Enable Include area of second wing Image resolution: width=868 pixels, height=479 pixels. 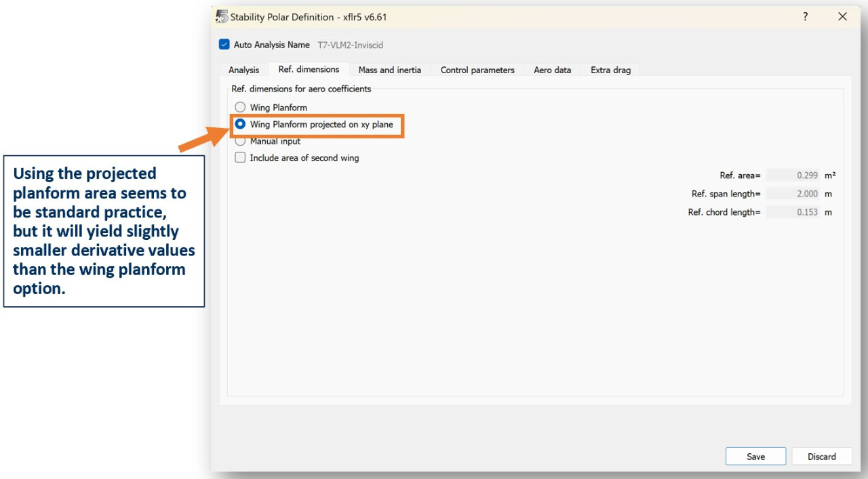pyautogui.click(x=240, y=158)
